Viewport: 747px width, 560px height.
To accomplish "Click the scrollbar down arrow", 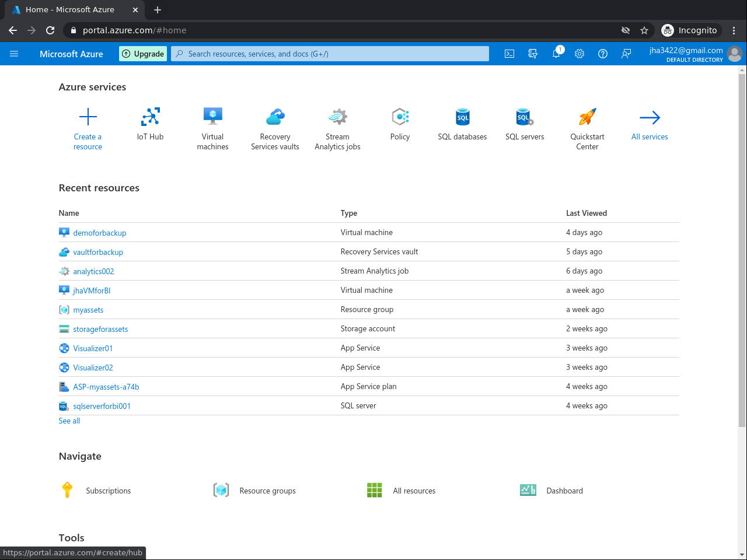I will (x=742, y=555).
